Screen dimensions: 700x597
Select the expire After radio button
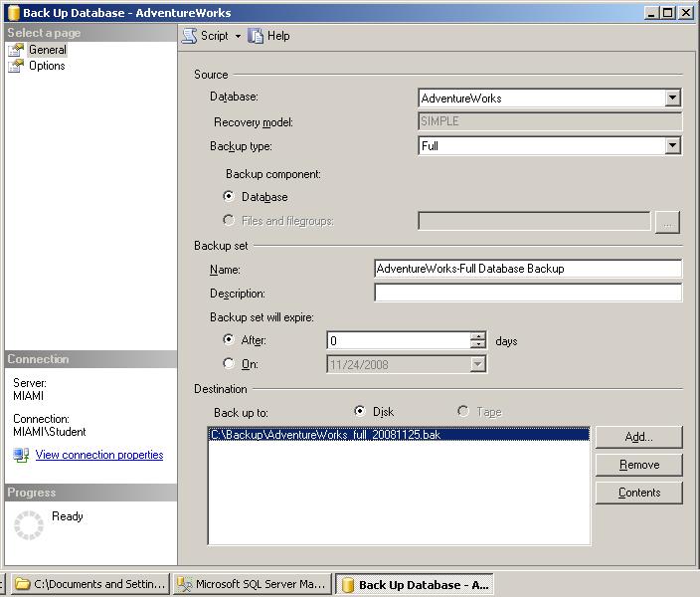pyautogui.click(x=229, y=339)
